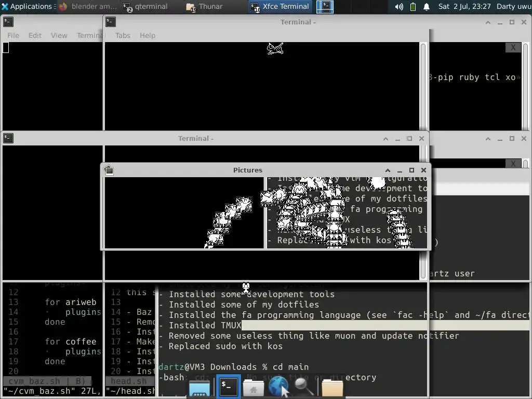Click the clock showing Sat 2 Jul, 23:27
Viewport: 532px width, 399px height.
coord(464,6)
